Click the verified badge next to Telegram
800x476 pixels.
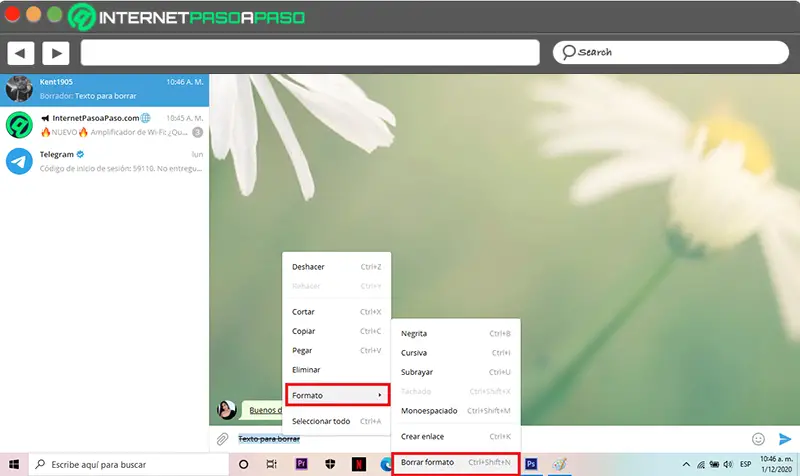(x=80, y=154)
